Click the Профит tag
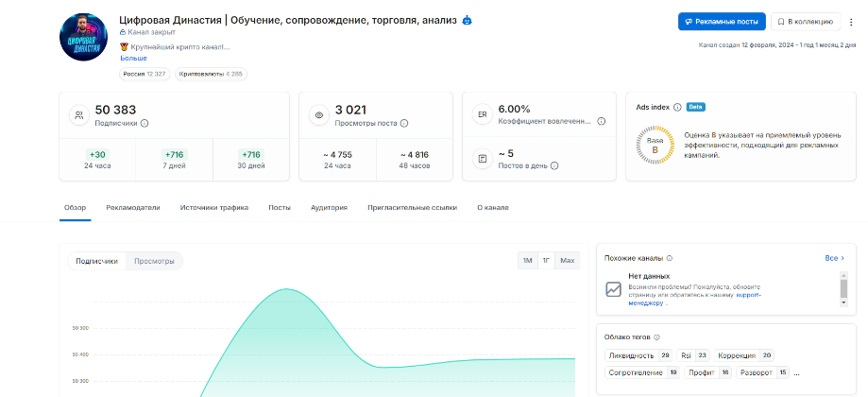868x397 pixels. click(708, 372)
